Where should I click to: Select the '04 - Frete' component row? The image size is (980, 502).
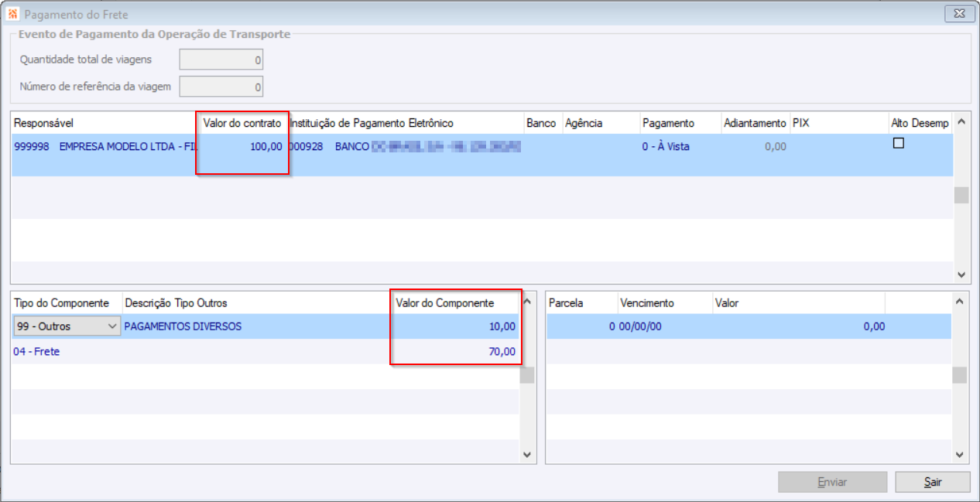click(x=265, y=352)
